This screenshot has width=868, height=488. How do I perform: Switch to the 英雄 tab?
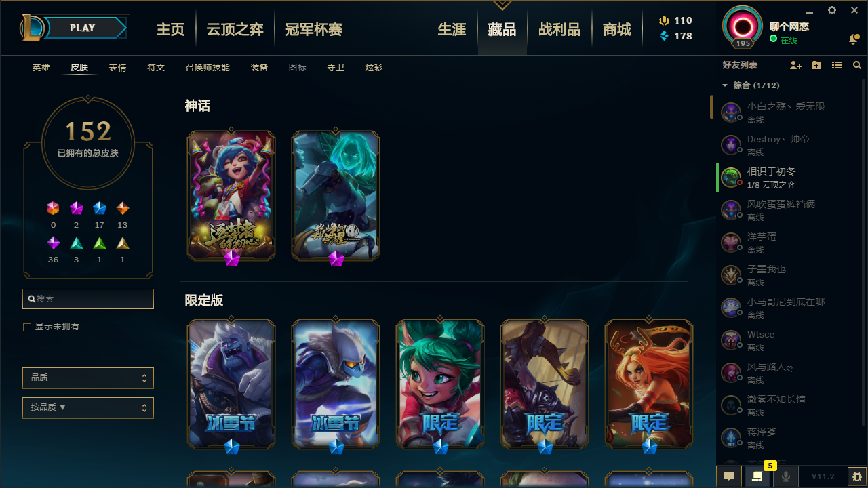(41, 68)
